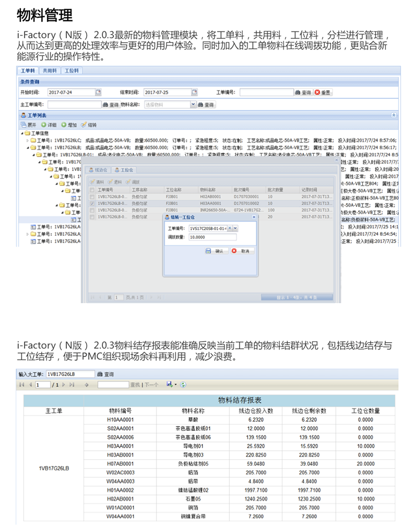Check the row with batch D1707030001
This screenshot has height=532, width=414.
coord(92,197)
